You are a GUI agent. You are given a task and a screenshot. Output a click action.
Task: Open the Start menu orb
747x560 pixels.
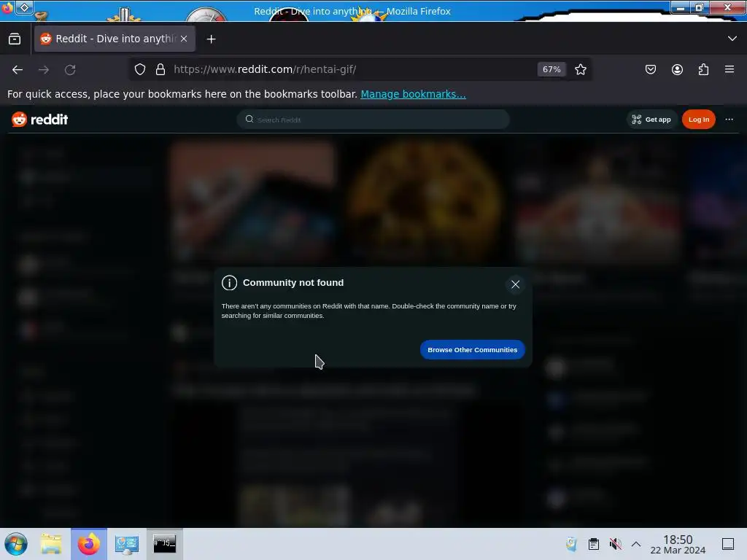[16, 544]
